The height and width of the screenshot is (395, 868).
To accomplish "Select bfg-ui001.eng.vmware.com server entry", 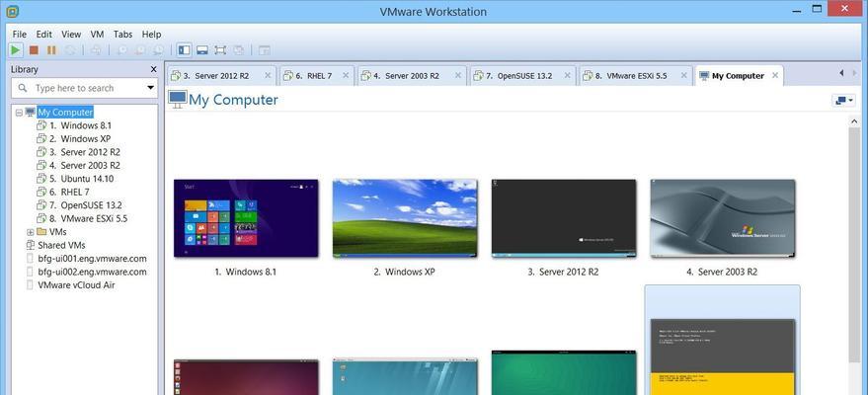I will (x=86, y=259).
